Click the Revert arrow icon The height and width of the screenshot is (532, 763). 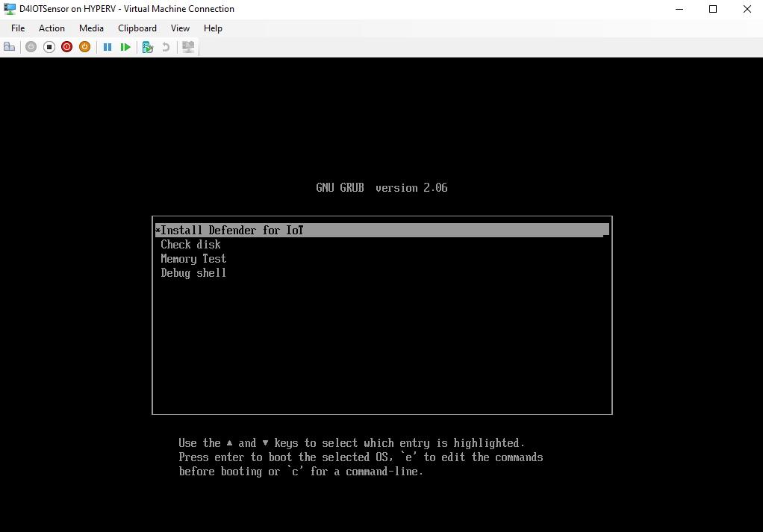pos(166,47)
